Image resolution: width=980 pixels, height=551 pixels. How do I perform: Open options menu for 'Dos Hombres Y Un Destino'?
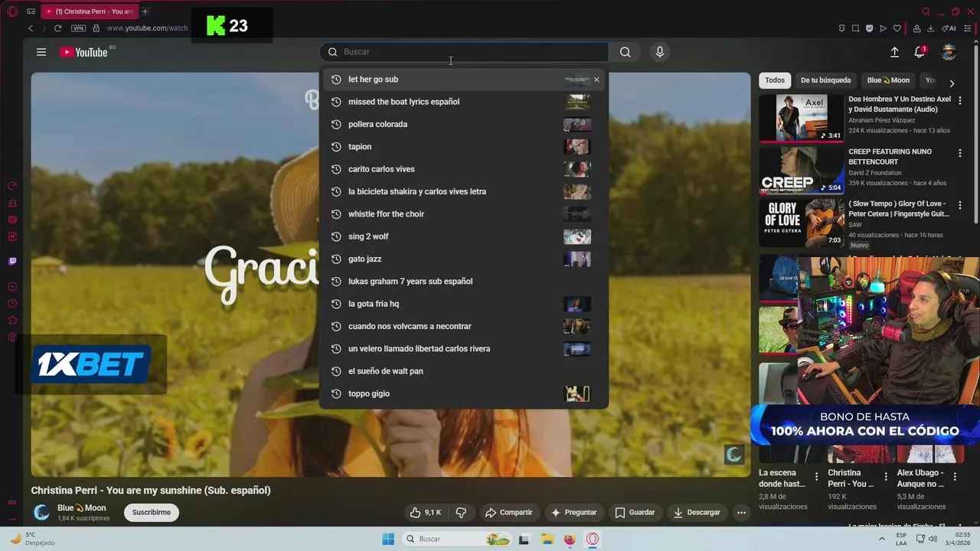[x=959, y=101]
